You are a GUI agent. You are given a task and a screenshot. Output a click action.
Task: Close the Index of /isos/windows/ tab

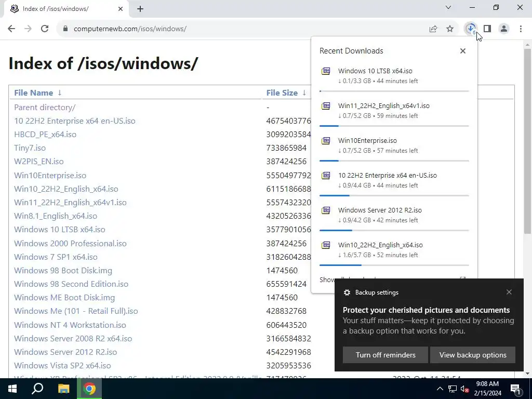pos(121,9)
